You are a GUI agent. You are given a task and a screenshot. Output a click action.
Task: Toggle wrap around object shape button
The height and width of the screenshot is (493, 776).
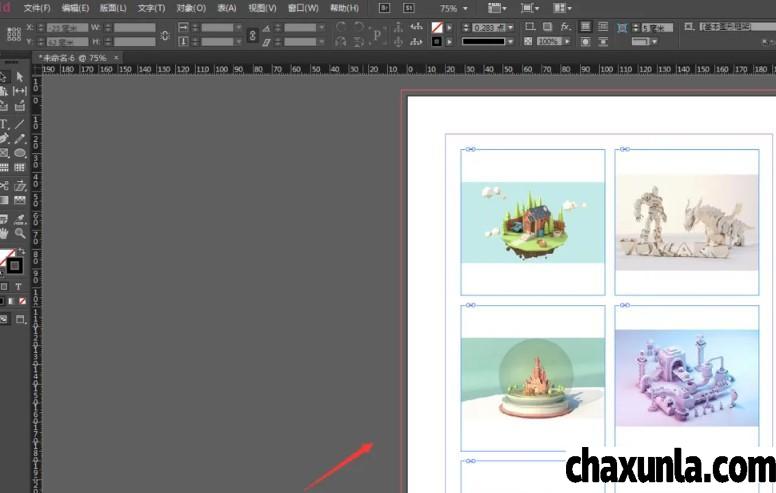(585, 42)
